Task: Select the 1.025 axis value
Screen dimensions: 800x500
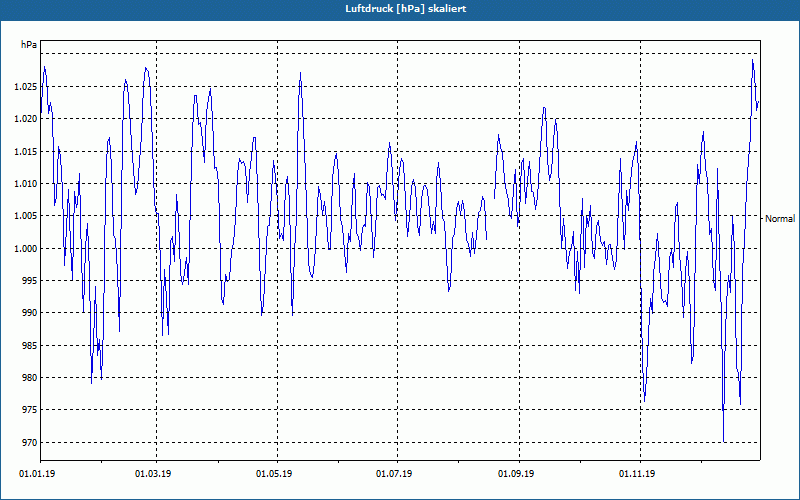Action: pyautogui.click(x=26, y=87)
